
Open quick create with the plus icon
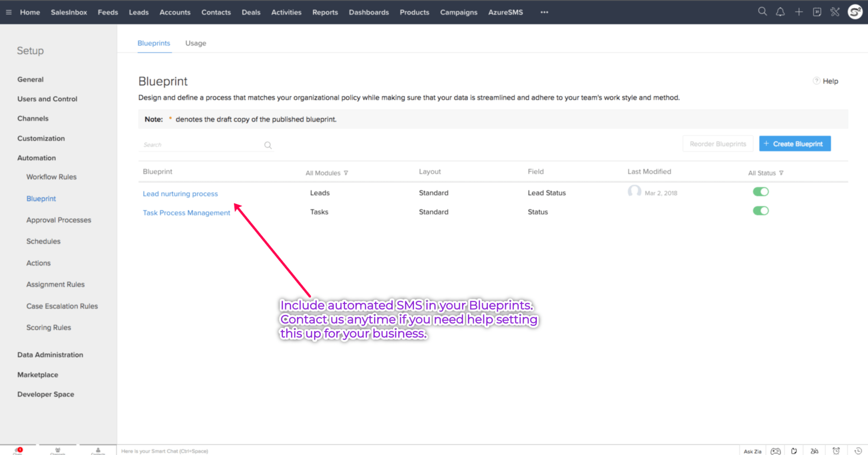(799, 11)
